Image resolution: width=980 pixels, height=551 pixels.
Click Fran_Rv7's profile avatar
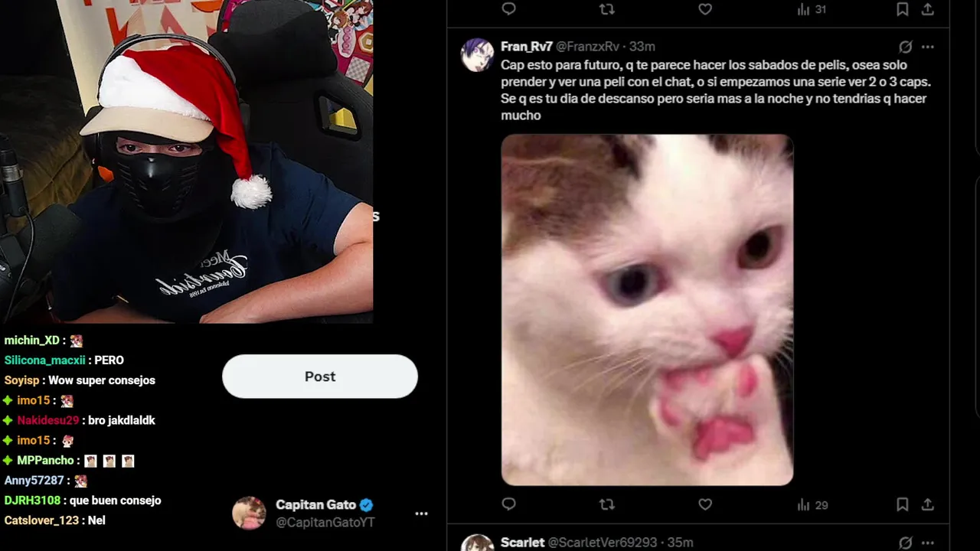(x=477, y=55)
